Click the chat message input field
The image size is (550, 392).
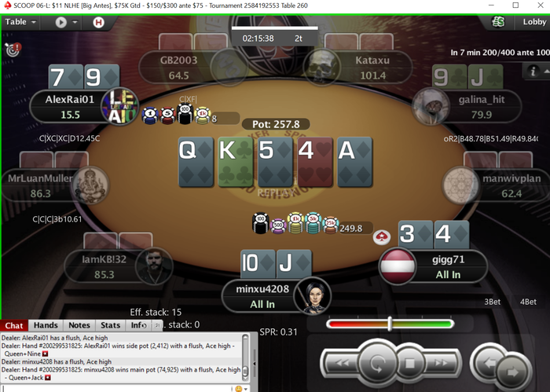pos(116,389)
